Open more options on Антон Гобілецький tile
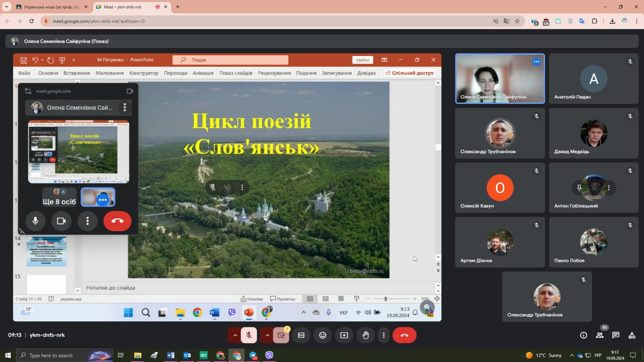 tap(609, 187)
